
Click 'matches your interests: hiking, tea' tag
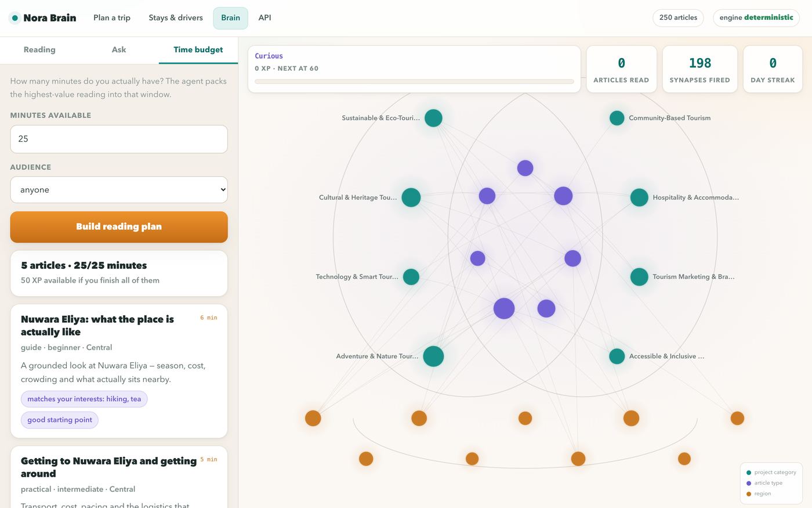(x=84, y=399)
